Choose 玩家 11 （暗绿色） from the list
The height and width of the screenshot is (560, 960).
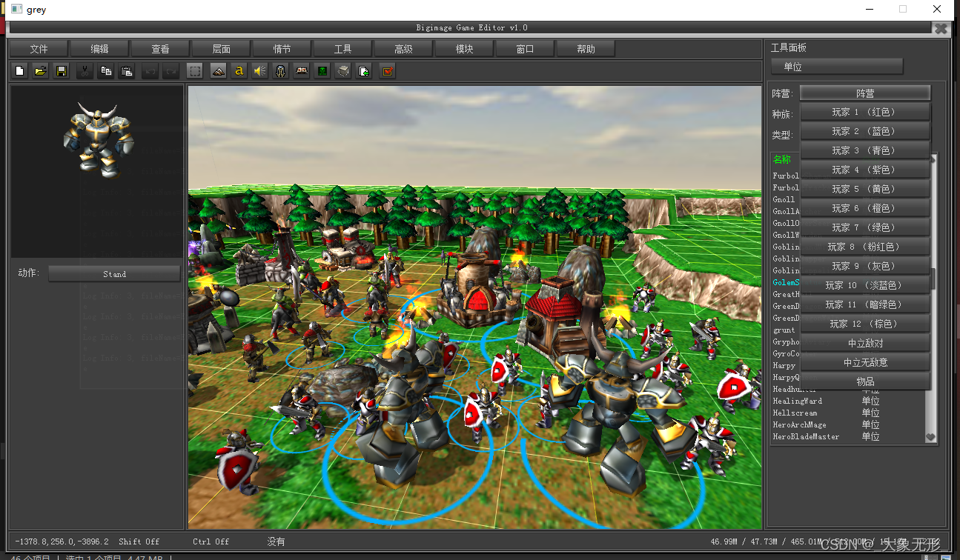pyautogui.click(x=865, y=304)
